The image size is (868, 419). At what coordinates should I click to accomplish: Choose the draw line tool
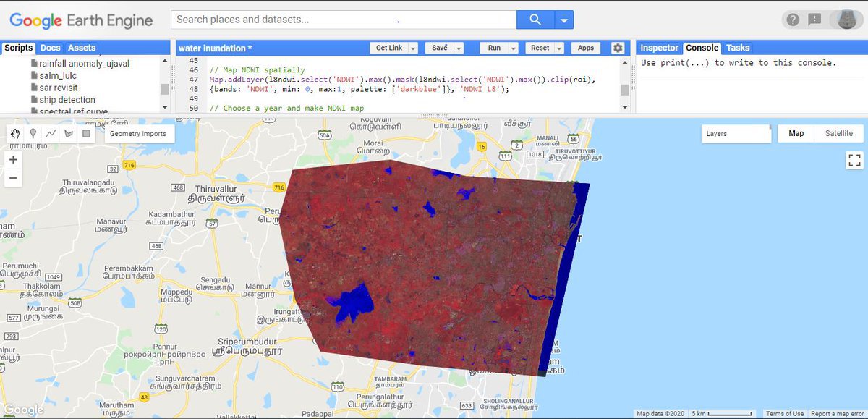click(x=51, y=134)
